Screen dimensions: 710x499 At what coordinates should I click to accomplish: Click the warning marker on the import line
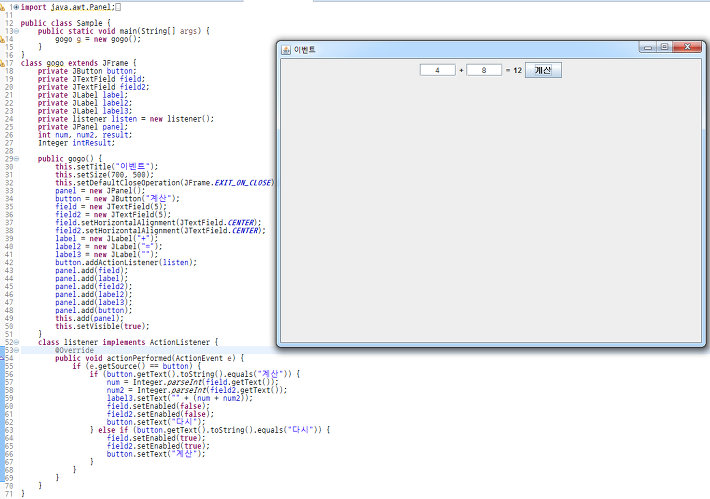coord(2,7)
